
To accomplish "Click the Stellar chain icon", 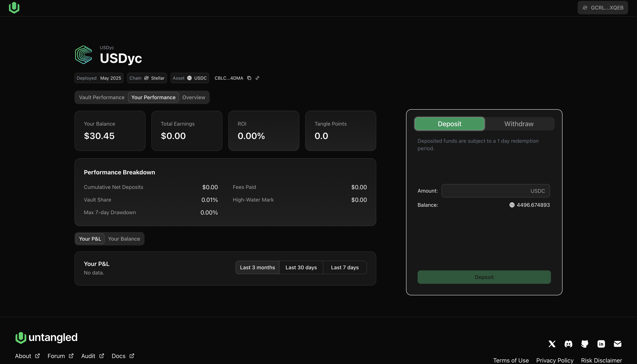I will [x=146, y=78].
